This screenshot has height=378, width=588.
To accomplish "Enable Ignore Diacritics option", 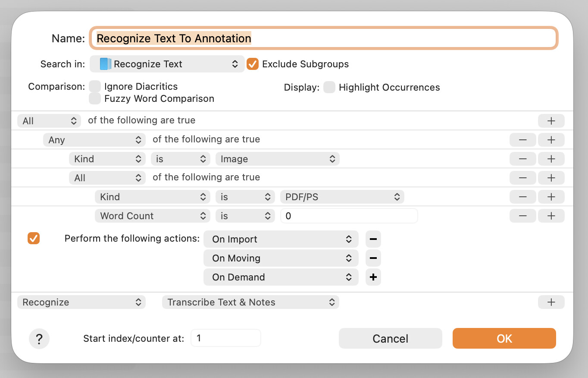I will click(95, 86).
